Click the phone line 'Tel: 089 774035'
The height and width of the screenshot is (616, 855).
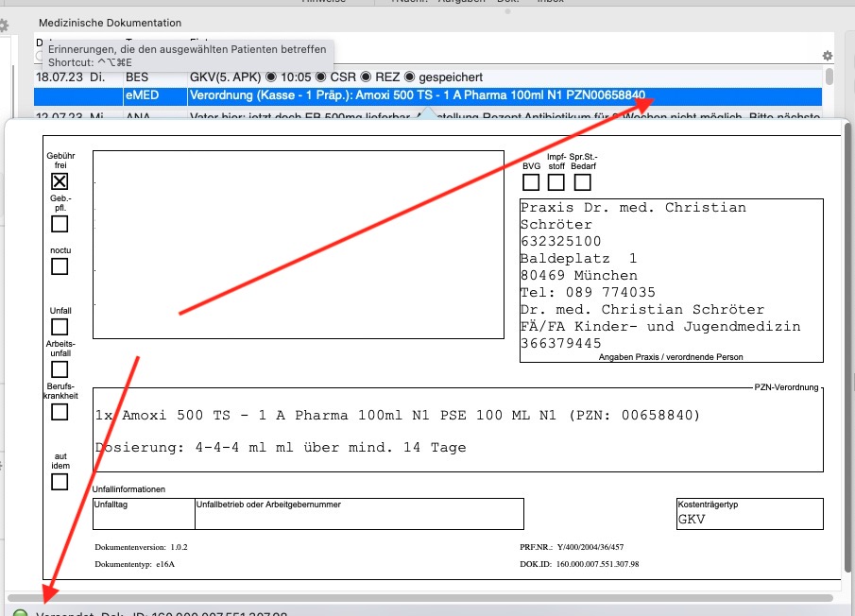tap(588, 292)
